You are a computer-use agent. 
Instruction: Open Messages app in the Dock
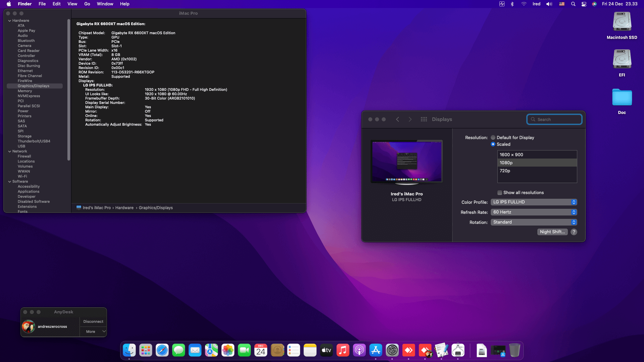coord(178,351)
